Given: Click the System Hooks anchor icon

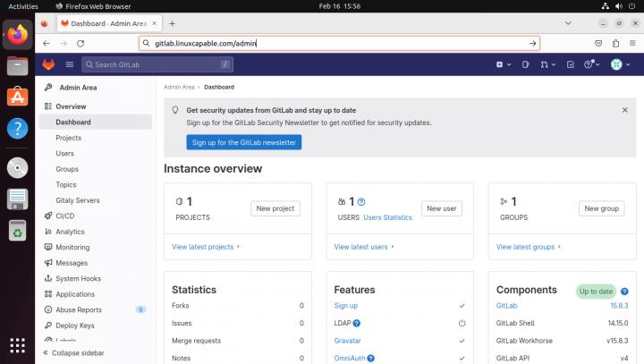Looking at the screenshot, I should (x=48, y=278).
